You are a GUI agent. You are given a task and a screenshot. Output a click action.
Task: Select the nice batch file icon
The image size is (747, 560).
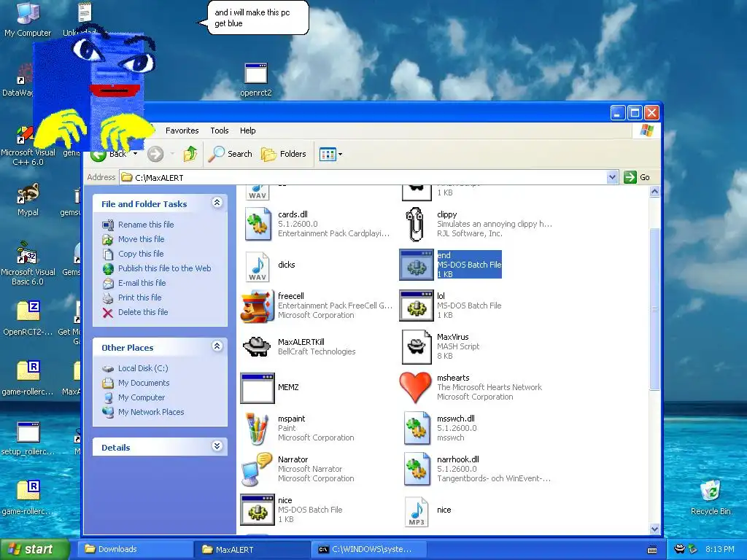click(258, 510)
